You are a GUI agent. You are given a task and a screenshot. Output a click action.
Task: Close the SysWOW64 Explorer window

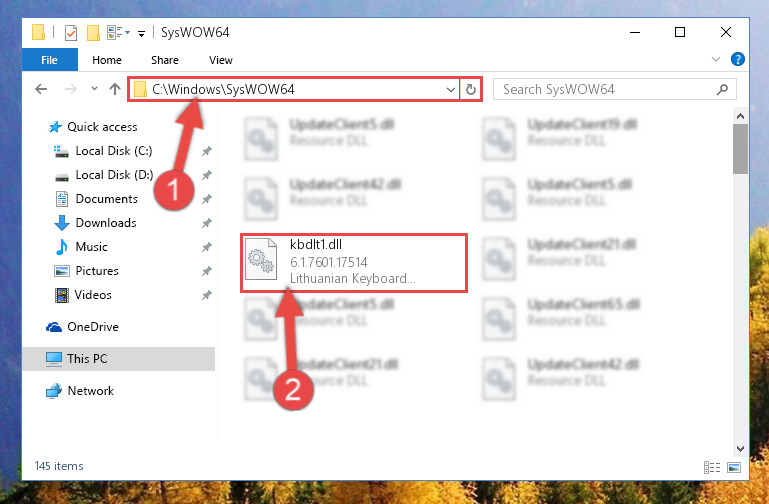point(726,32)
